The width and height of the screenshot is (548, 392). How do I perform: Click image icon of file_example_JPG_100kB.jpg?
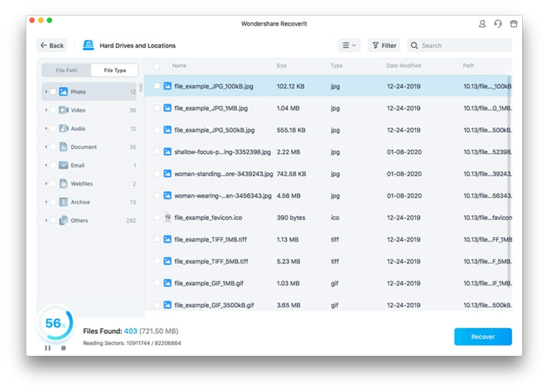click(x=167, y=86)
